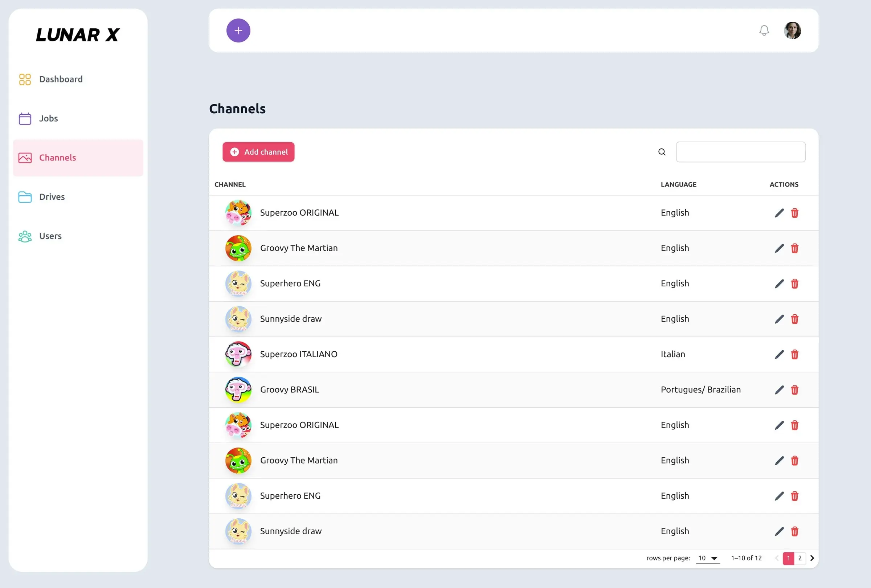Select Channels in the sidebar
This screenshot has height=588, width=871.
pyautogui.click(x=78, y=158)
